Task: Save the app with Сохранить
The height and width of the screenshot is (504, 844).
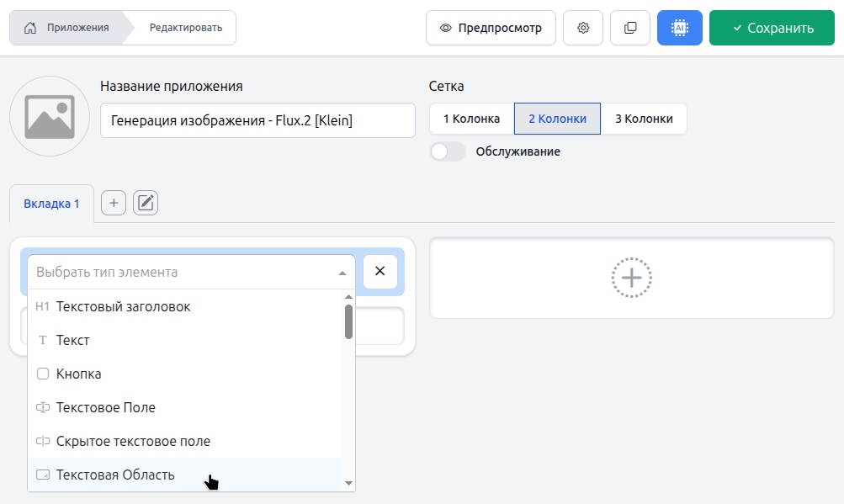Action: tap(772, 28)
